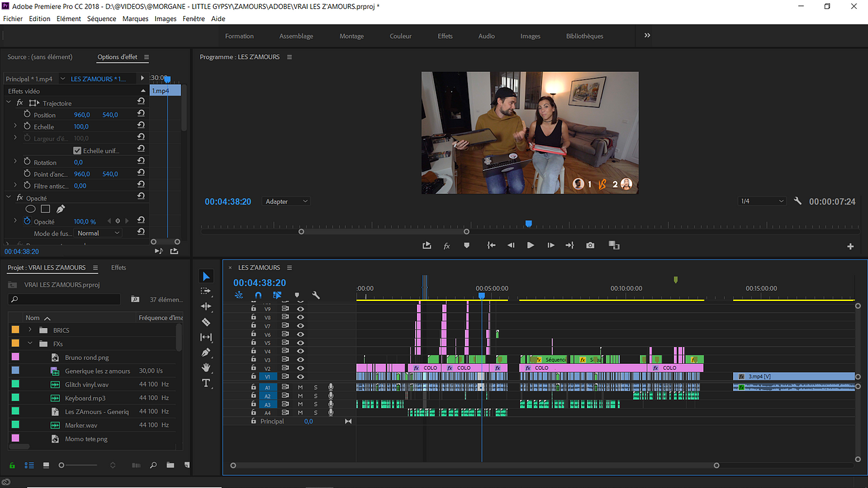Reset Position parameter in effect controls
Screen dimensions: 868x488
tap(140, 115)
